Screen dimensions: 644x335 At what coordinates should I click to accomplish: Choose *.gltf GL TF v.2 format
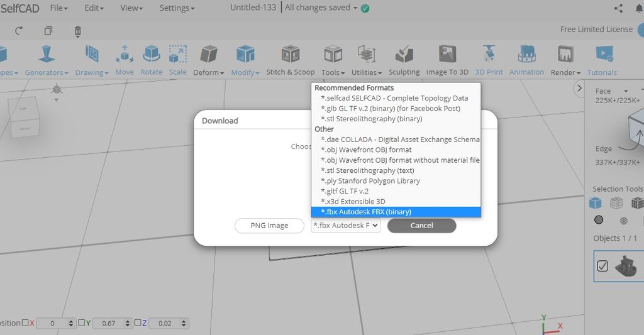click(x=396, y=191)
